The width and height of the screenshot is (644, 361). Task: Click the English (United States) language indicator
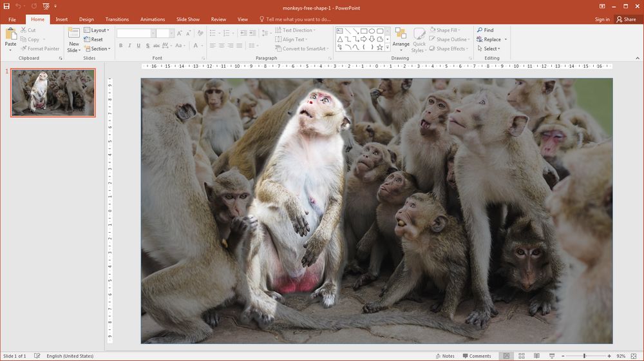(70, 356)
